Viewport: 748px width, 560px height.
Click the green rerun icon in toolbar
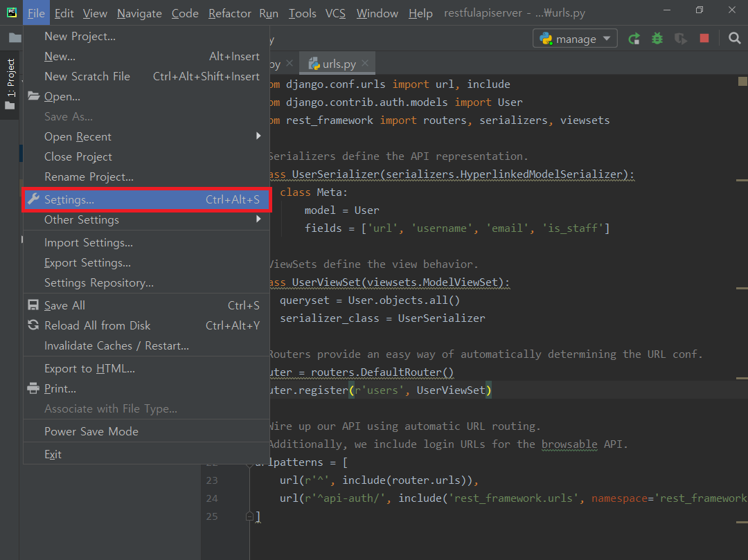(x=634, y=39)
